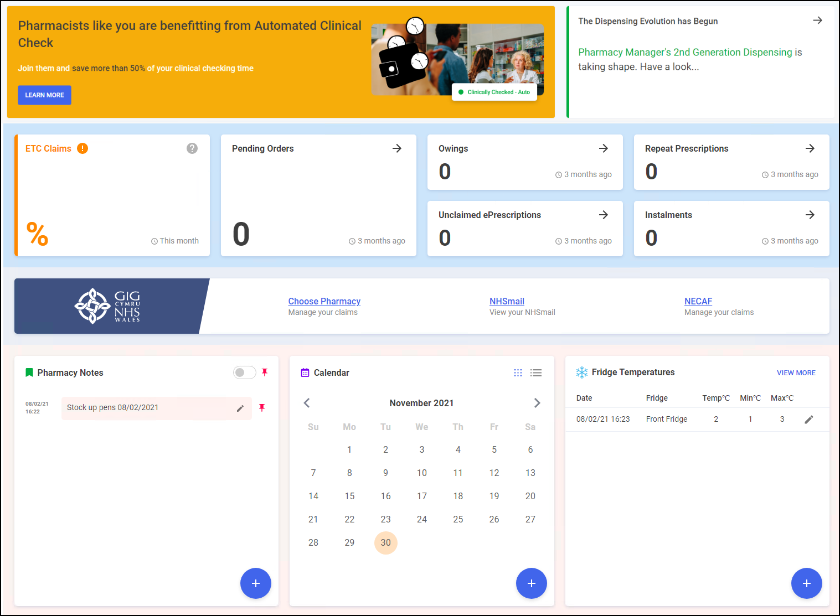
Task: Click the Owings card title
Action: click(x=454, y=148)
